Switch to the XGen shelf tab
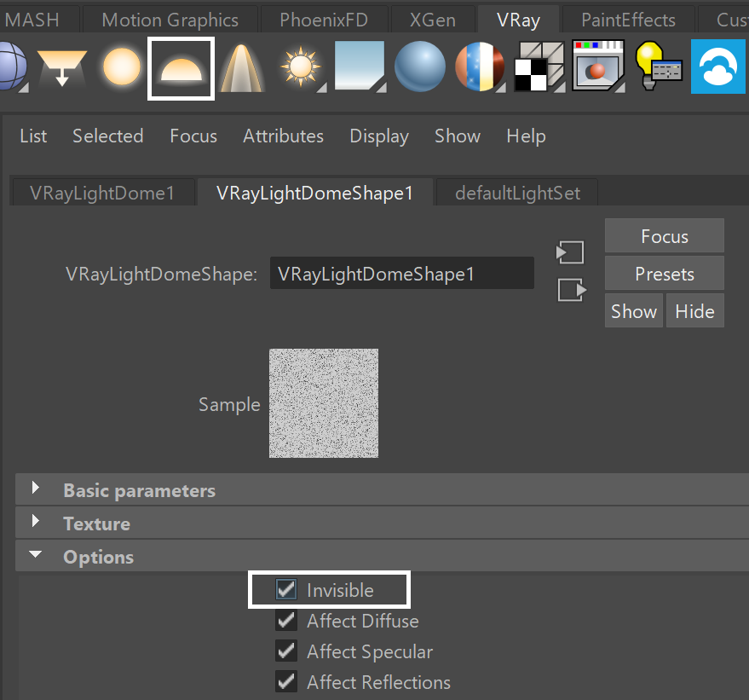 point(433,20)
